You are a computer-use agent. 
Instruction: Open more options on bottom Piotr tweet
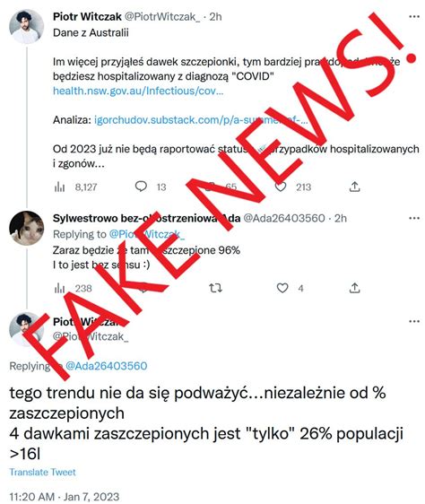point(414,321)
